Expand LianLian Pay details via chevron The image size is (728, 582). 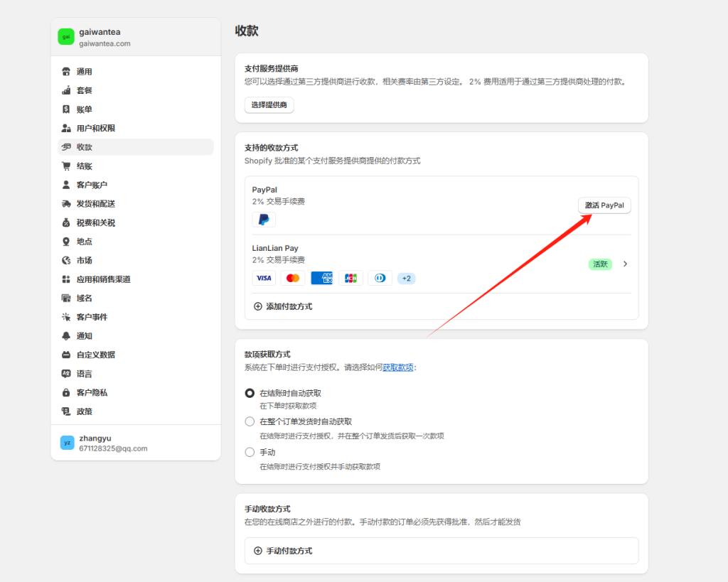click(x=624, y=264)
